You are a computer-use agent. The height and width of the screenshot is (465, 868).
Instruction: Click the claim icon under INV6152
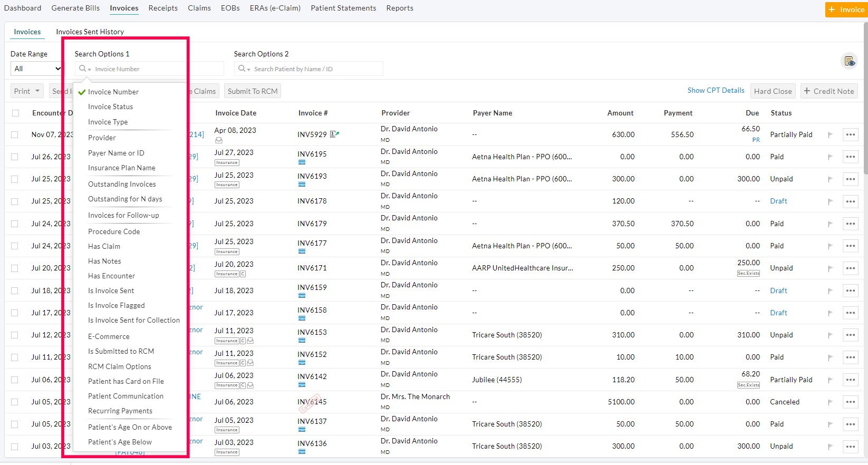(302, 363)
